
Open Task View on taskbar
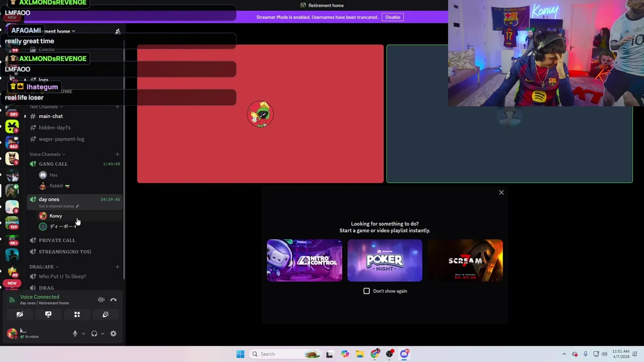point(330,354)
